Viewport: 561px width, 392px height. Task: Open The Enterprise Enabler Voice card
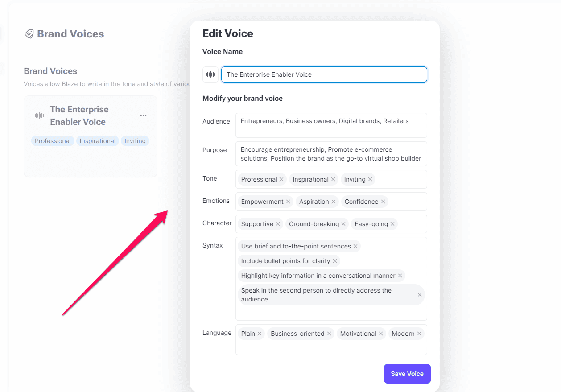point(79,116)
